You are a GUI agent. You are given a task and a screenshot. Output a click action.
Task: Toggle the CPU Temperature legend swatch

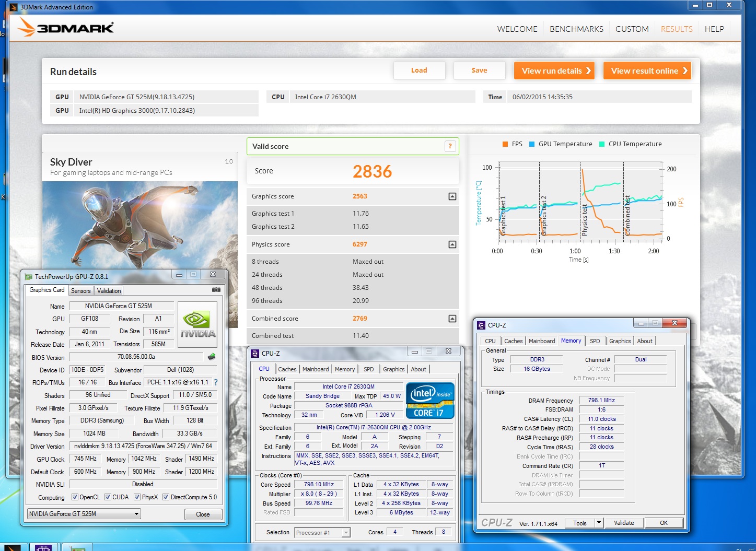[x=602, y=144]
